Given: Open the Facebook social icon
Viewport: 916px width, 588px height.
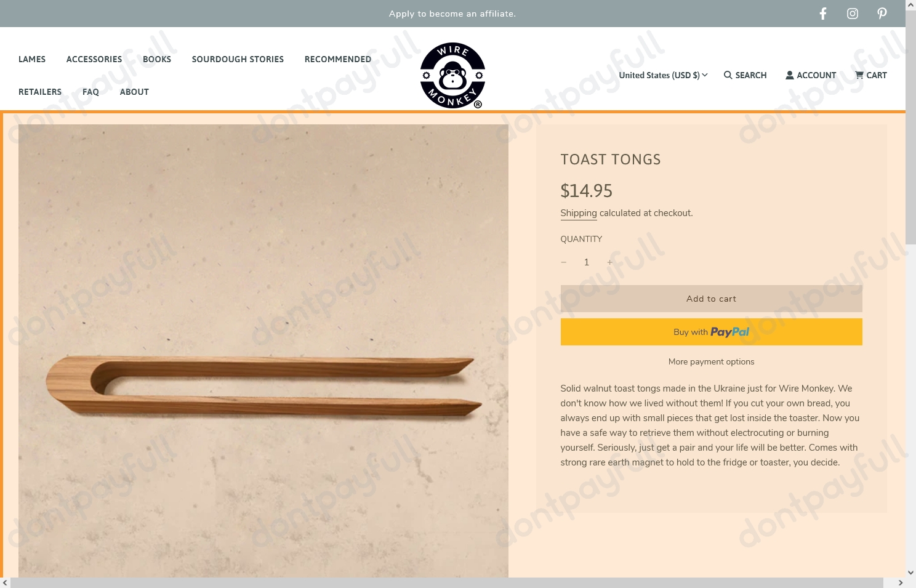Looking at the screenshot, I should tap(823, 14).
